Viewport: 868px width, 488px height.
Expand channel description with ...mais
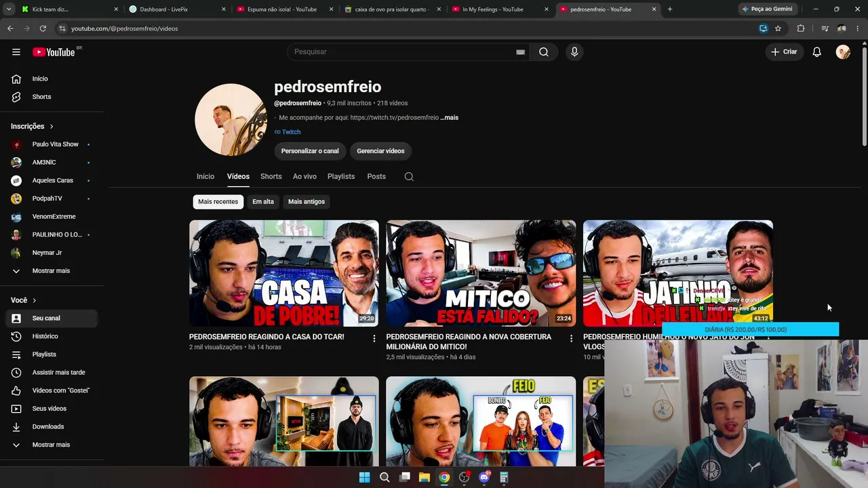coord(450,117)
